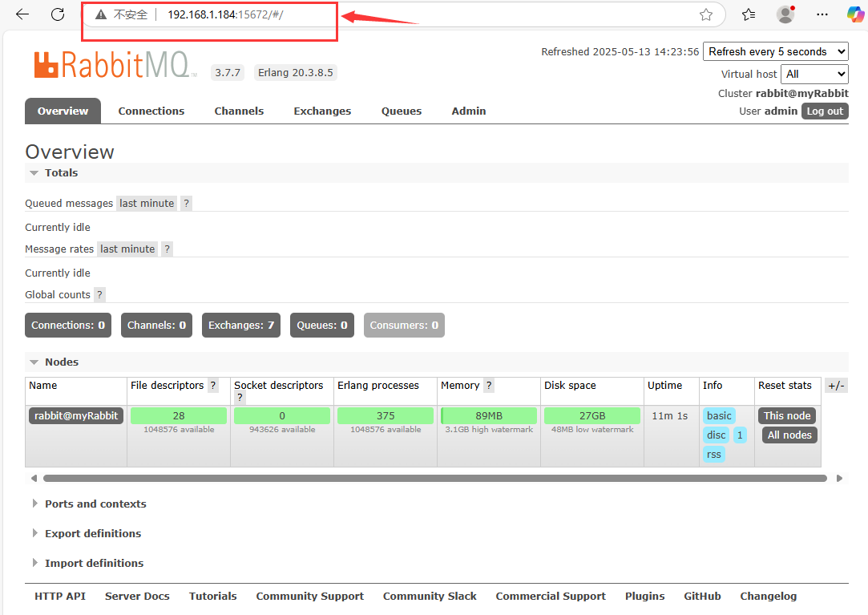Change Queued messages last minute range

tap(147, 204)
